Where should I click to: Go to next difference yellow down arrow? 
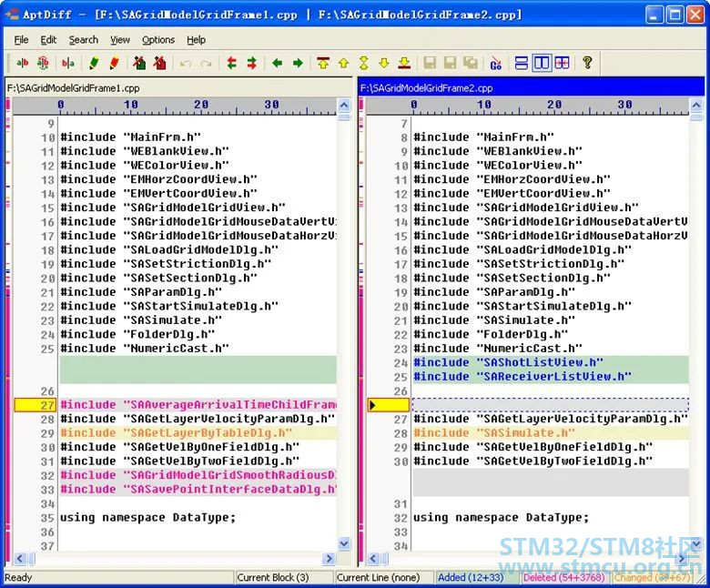tap(384, 63)
